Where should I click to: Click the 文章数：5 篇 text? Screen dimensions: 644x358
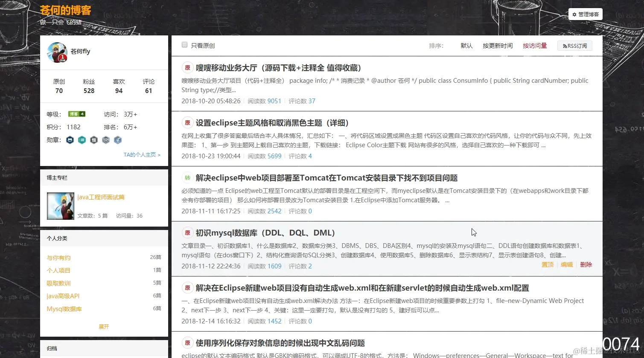coord(93,216)
